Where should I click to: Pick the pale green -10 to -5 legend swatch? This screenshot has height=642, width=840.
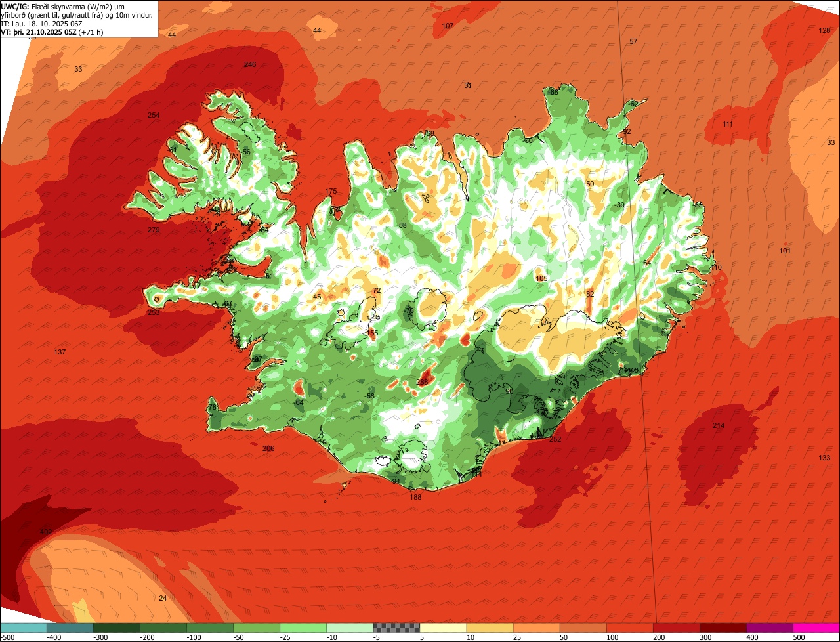tap(350, 628)
